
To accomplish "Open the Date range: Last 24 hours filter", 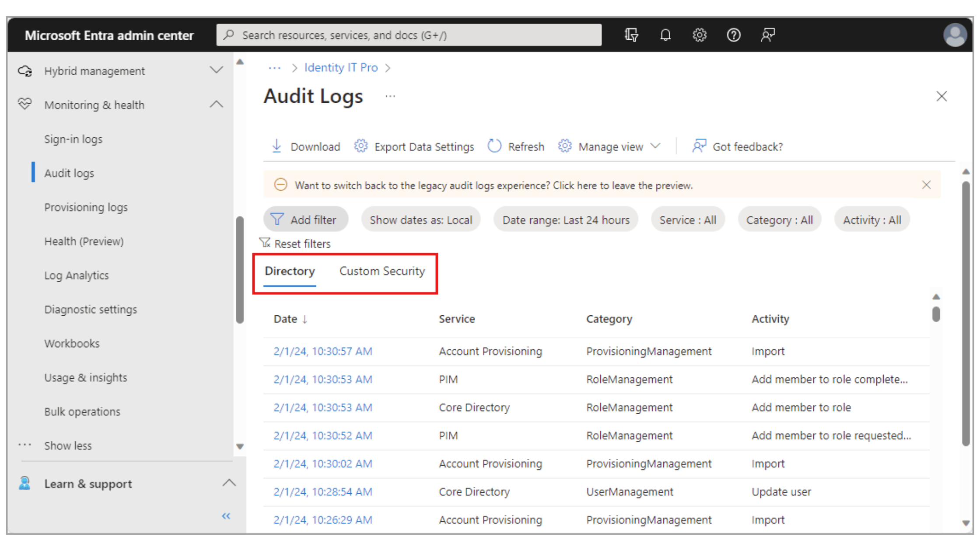I will pyautogui.click(x=566, y=220).
